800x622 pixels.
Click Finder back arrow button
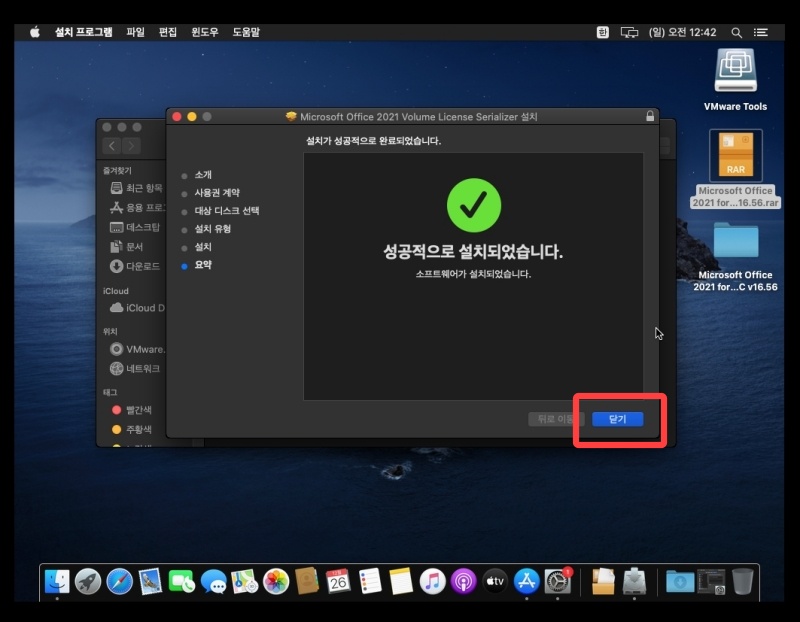(x=112, y=146)
